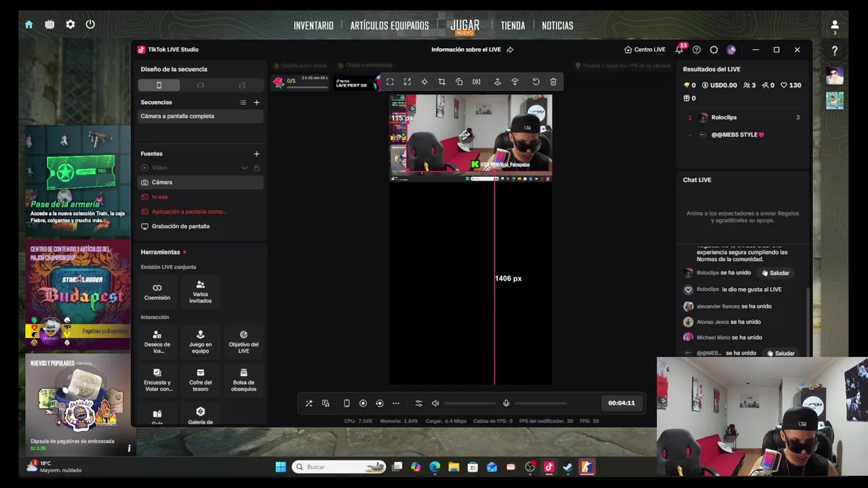
Task: Greet Roloclips with Saludar button
Action: (775, 273)
